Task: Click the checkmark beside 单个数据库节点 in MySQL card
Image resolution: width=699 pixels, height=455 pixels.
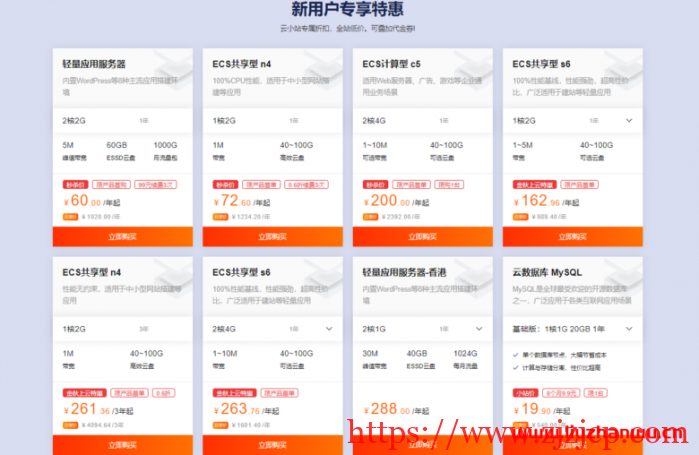Action: [515, 355]
